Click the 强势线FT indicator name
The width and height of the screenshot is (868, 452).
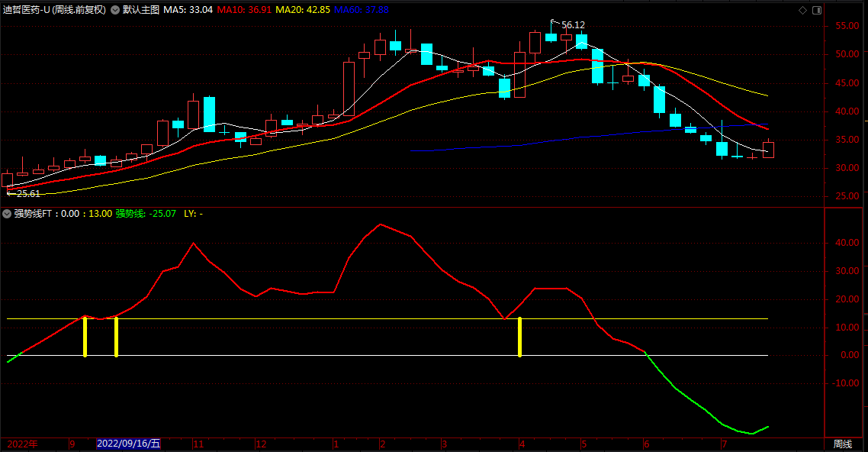[x=33, y=214]
